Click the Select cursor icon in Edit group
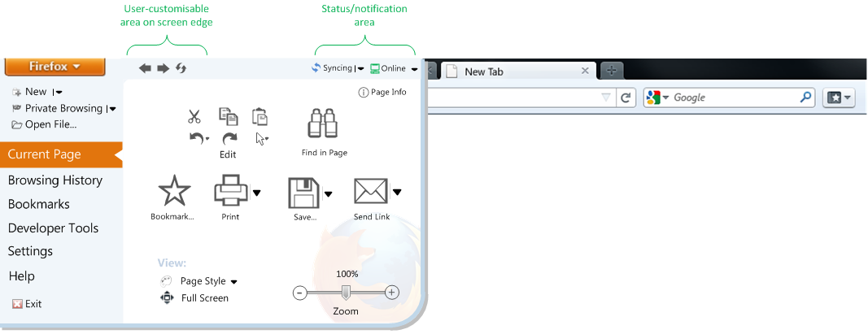Viewport: 868px width, 334px height. pyautogui.click(x=260, y=139)
